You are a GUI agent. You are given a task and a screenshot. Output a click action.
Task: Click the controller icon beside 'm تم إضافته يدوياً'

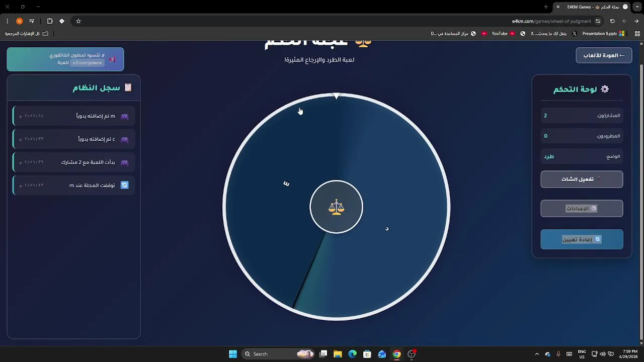click(x=125, y=116)
